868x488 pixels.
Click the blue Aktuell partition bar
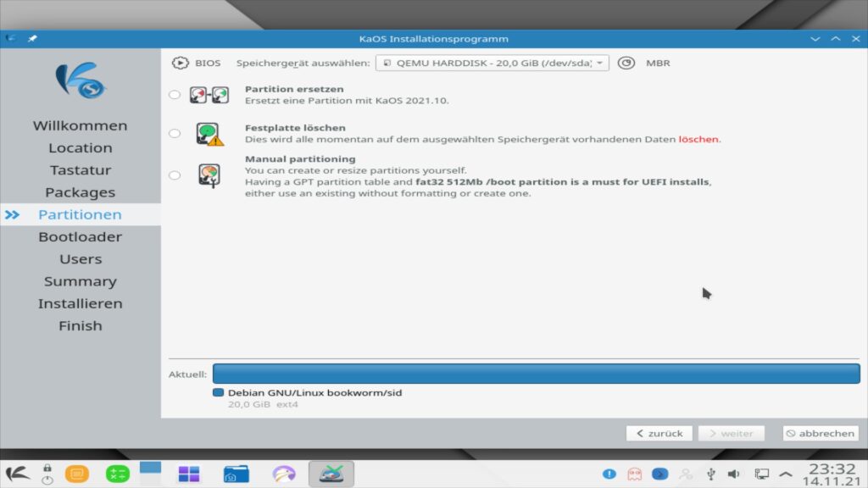tap(536, 374)
